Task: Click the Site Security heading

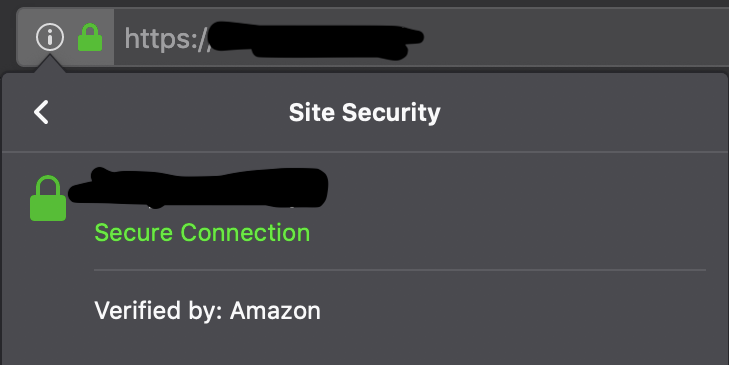Action: (x=364, y=113)
